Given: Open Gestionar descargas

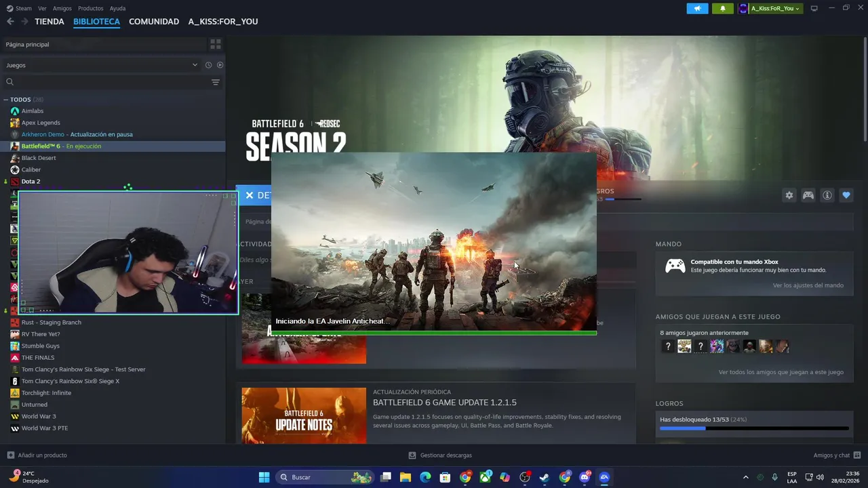Looking at the screenshot, I should coord(446,455).
